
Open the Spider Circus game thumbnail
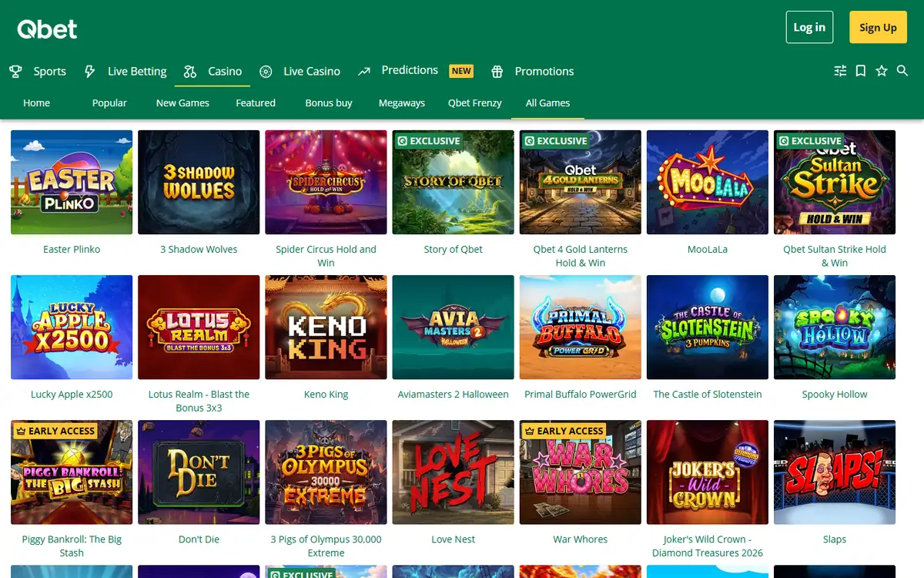coord(326,182)
